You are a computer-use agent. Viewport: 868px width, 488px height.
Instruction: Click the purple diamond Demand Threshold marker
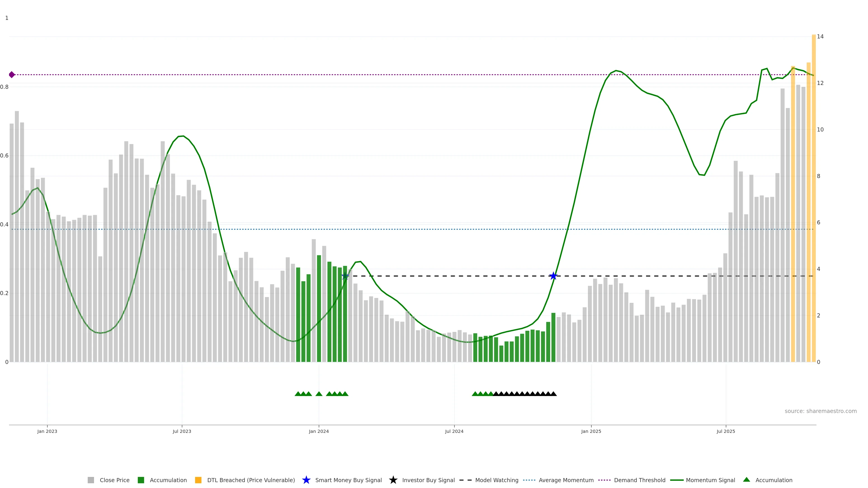pyautogui.click(x=12, y=75)
